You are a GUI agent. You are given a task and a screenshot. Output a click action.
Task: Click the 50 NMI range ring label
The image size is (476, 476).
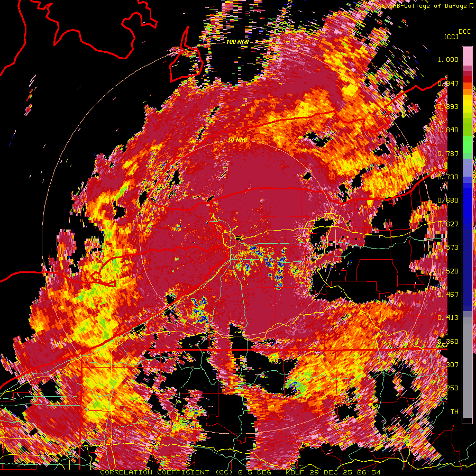pyautogui.click(x=237, y=140)
